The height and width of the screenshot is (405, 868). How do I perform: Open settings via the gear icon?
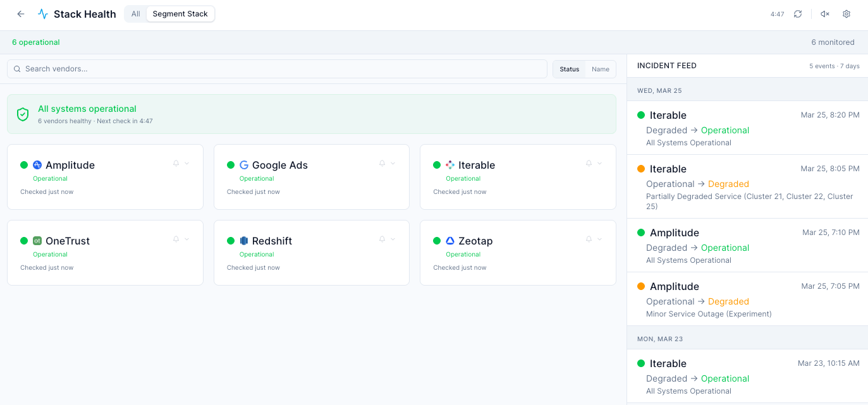(x=846, y=13)
